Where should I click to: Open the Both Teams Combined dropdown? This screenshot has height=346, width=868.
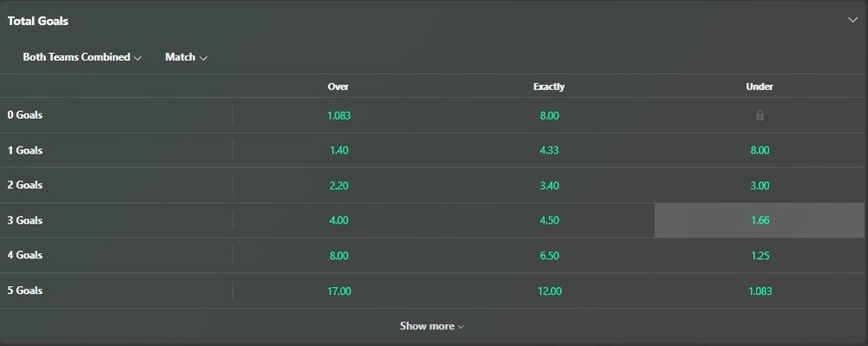tap(82, 57)
